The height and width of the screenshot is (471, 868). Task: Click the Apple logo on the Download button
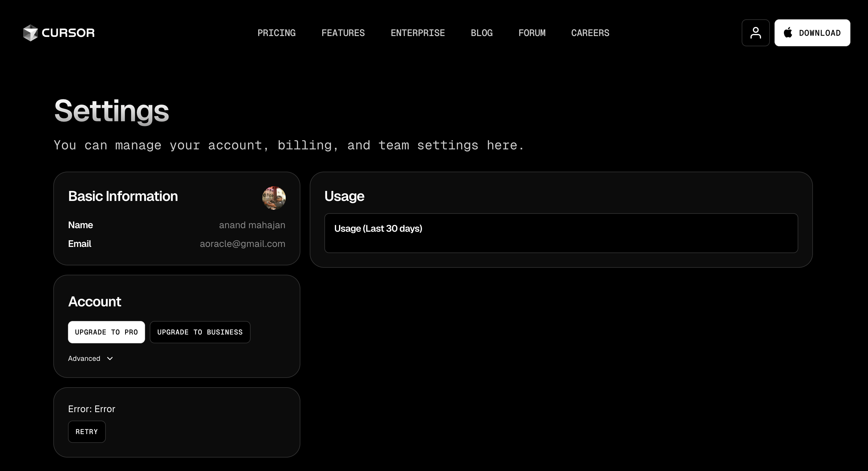pos(788,33)
